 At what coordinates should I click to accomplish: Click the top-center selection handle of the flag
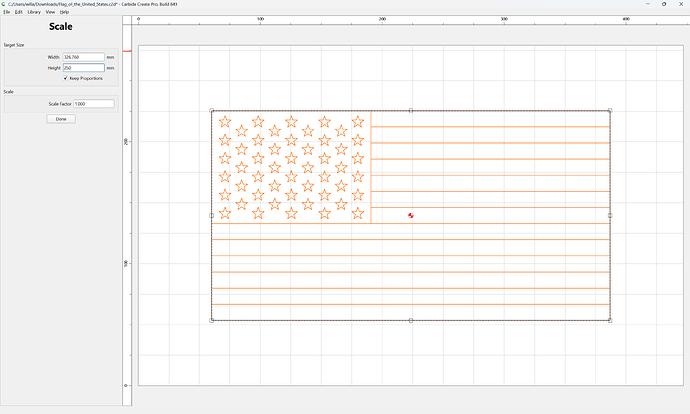point(411,111)
